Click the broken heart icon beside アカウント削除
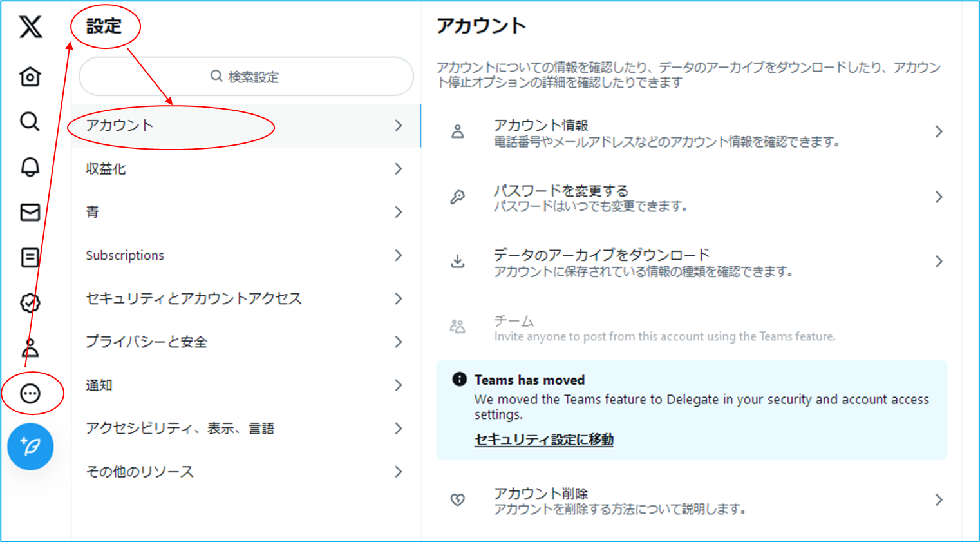The width and height of the screenshot is (980, 542). coord(458,499)
